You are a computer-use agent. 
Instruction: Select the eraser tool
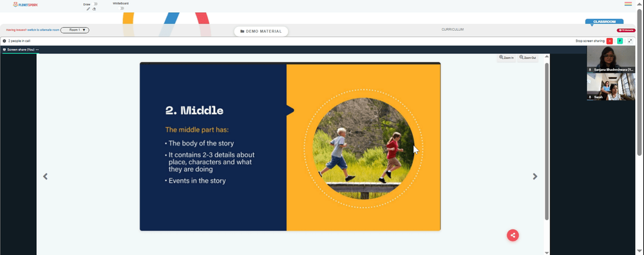pyautogui.click(x=94, y=8)
